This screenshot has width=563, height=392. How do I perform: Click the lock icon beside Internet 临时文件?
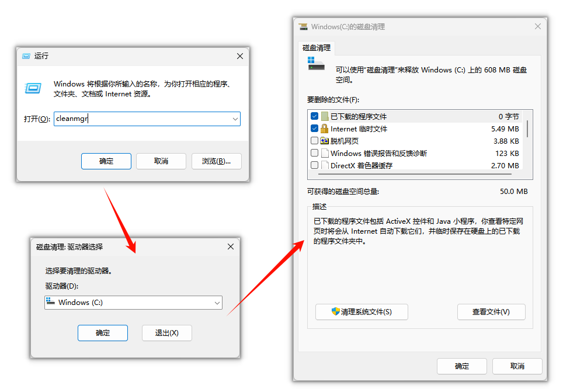point(324,129)
